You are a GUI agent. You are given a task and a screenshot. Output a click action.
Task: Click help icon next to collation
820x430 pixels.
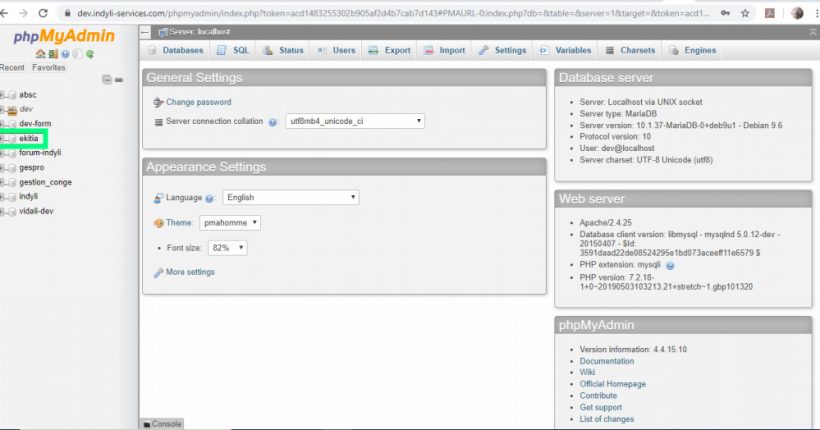click(x=272, y=122)
